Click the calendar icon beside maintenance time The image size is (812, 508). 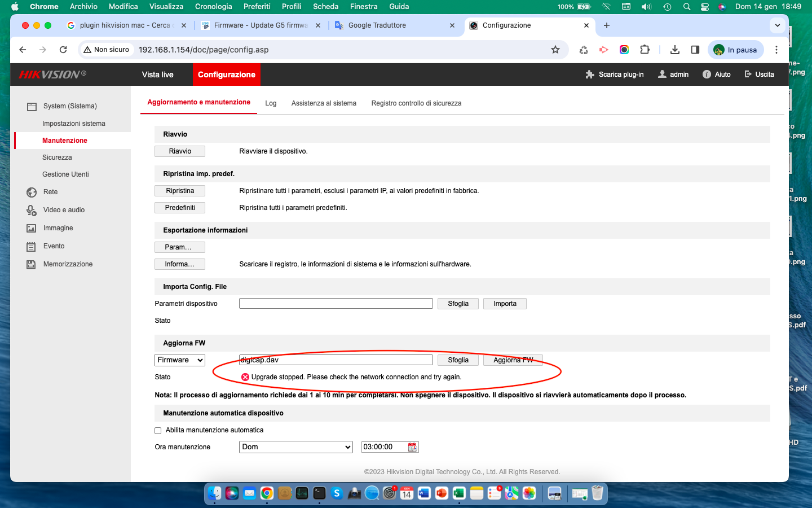[x=412, y=447]
